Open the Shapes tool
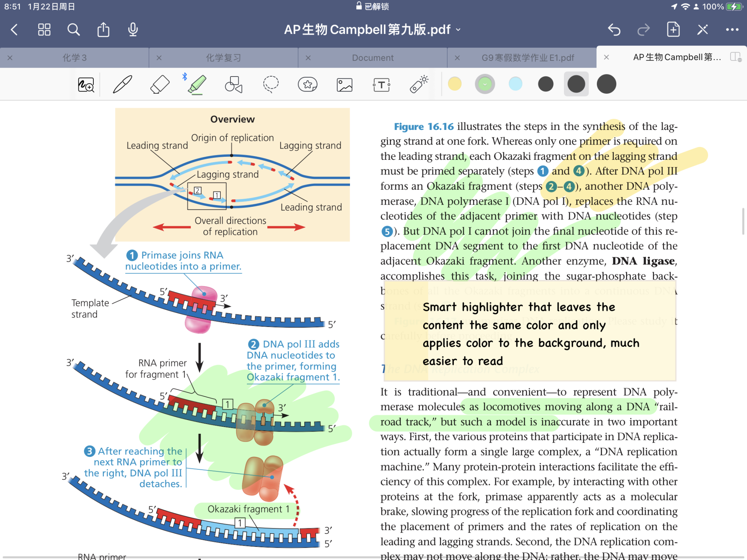 [x=234, y=84]
